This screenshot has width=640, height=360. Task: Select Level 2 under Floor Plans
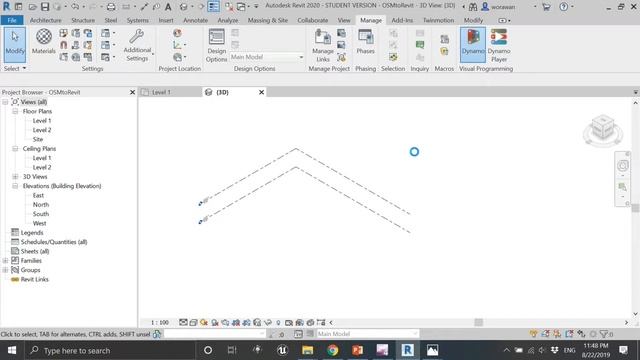click(x=42, y=130)
